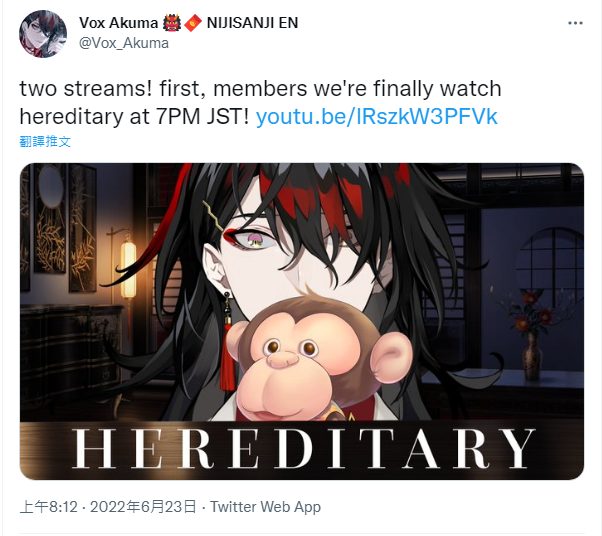The width and height of the screenshot is (602, 536).
Task: Click the oni mask emoji beside the name
Action: click(172, 23)
